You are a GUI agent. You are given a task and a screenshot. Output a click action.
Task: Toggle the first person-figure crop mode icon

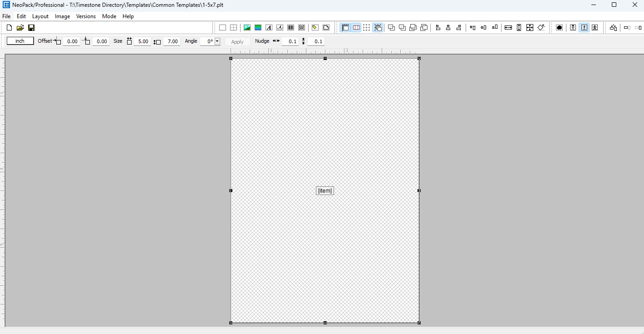pos(573,28)
